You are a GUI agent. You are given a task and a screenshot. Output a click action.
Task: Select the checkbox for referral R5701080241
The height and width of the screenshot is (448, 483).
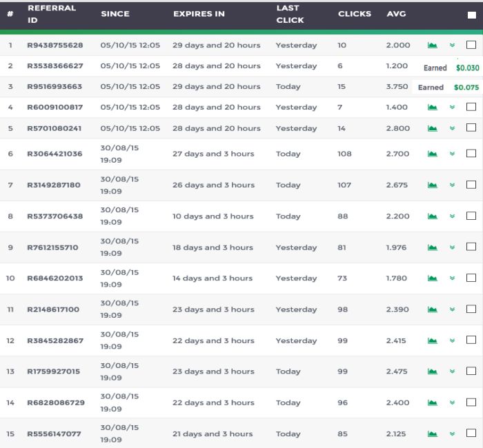pyautogui.click(x=471, y=128)
